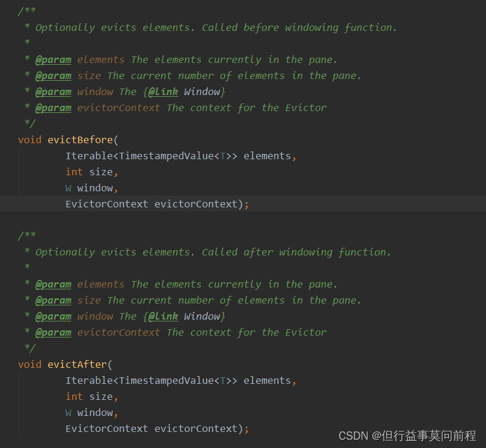The width and height of the screenshot is (486, 448).
Task: Click the evictBefore method name
Action: coord(80,140)
